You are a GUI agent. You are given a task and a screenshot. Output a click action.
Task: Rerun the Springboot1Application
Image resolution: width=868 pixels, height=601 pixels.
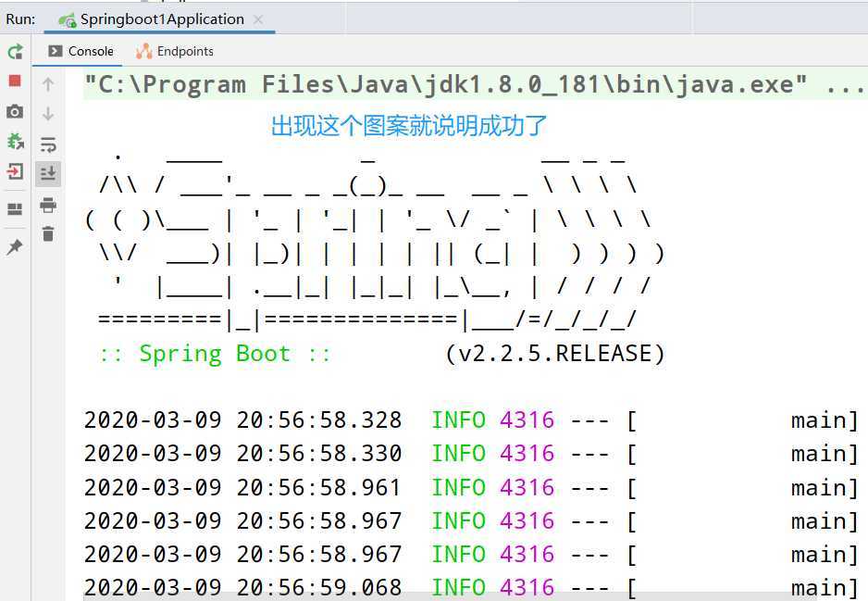point(15,52)
